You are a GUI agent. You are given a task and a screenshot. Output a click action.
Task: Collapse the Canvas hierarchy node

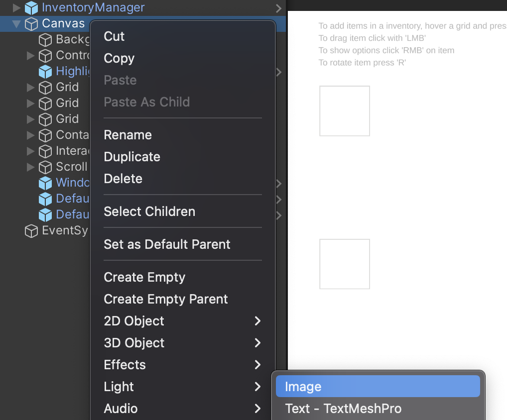[16, 24]
